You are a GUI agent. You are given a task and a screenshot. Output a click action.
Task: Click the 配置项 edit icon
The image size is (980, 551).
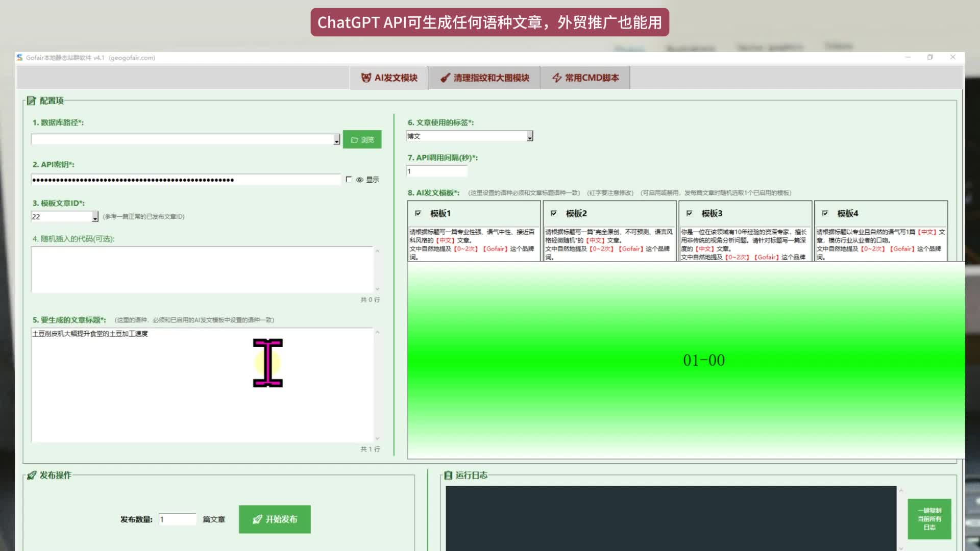pos(31,101)
